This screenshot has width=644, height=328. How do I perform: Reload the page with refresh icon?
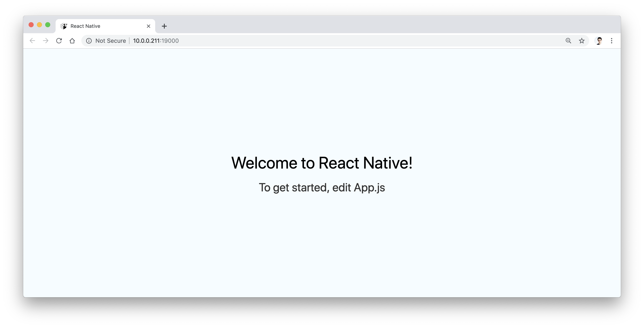click(59, 40)
